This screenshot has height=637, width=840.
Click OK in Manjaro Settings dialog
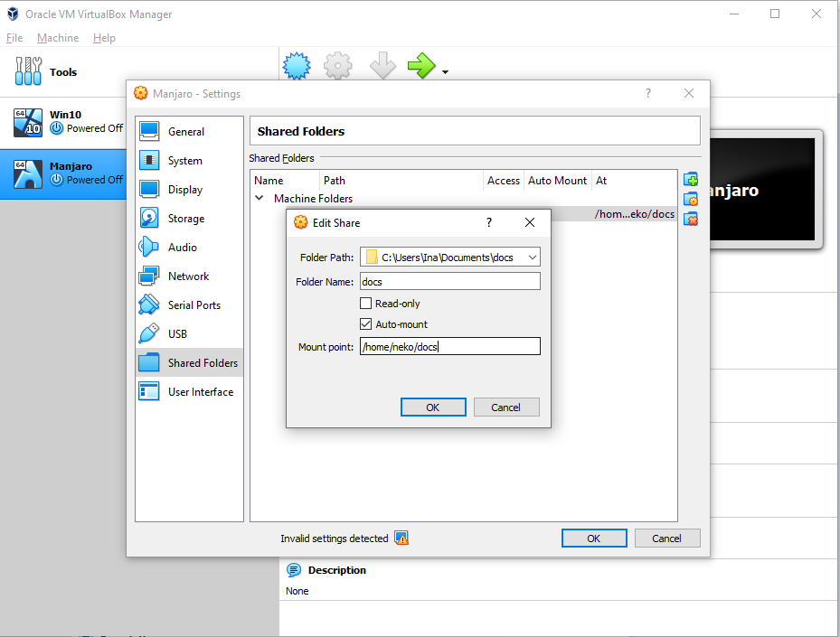594,538
